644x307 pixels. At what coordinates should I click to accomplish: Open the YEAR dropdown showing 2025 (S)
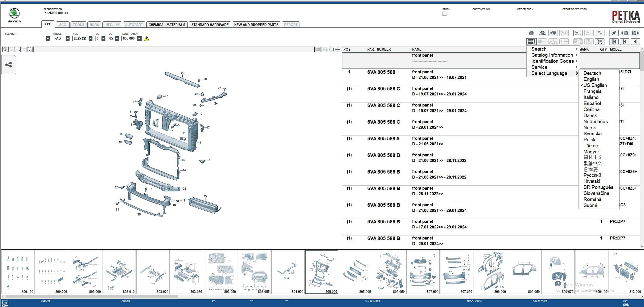coord(91,39)
